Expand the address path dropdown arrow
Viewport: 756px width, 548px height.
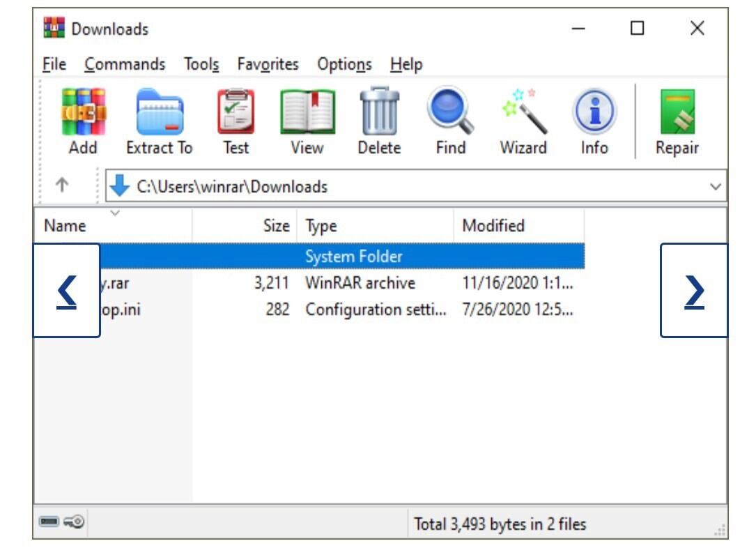(x=715, y=187)
